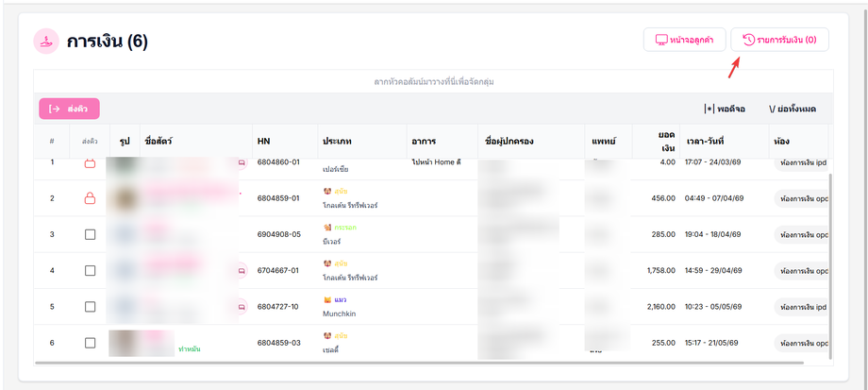Click the finance hand icon beside การเงิน title

coord(46,41)
